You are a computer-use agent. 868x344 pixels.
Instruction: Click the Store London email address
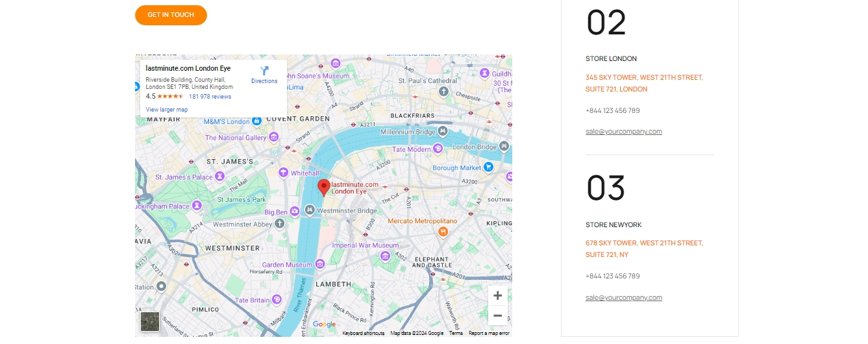623,131
